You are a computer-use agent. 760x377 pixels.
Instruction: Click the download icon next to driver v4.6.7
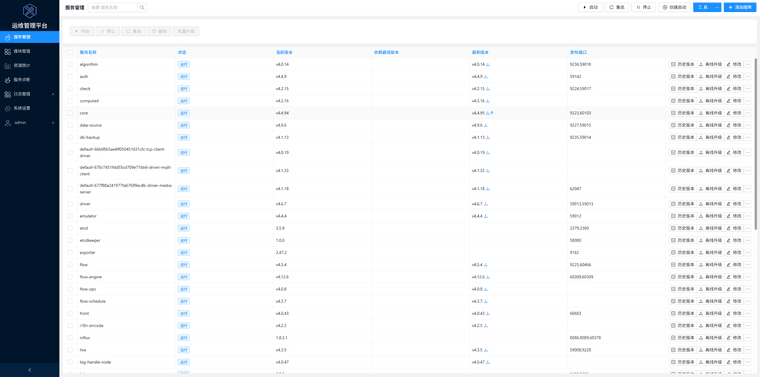486,204
